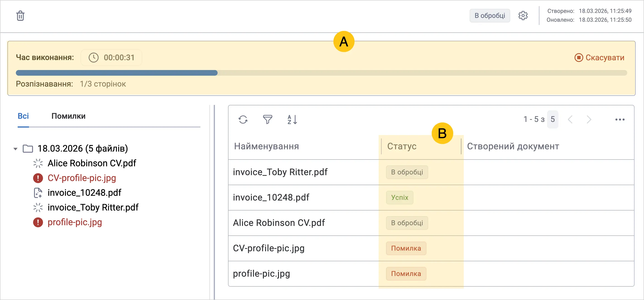Viewport: 644px width, 300px height.
Task: Click the 1/3 сторінок recognition text
Action: pos(103,84)
